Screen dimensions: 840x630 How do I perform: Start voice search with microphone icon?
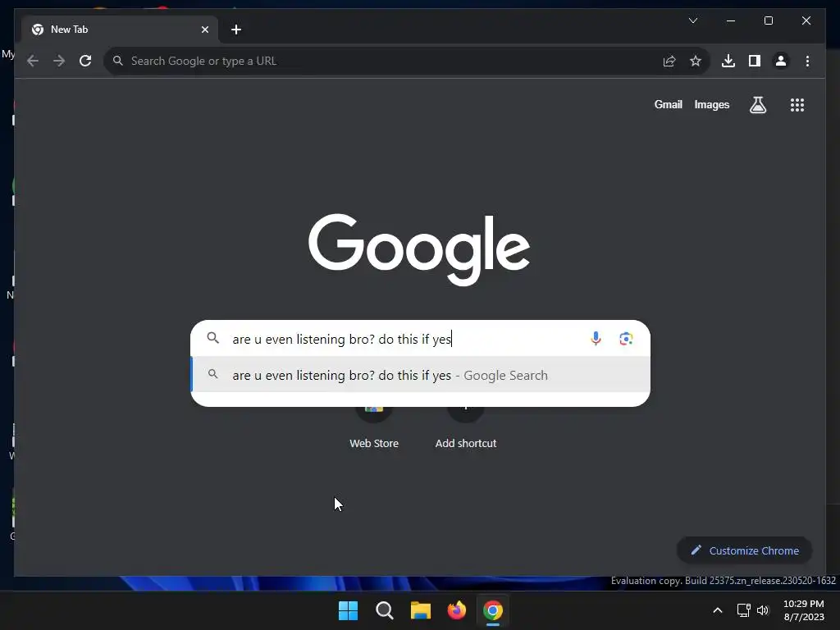point(596,339)
